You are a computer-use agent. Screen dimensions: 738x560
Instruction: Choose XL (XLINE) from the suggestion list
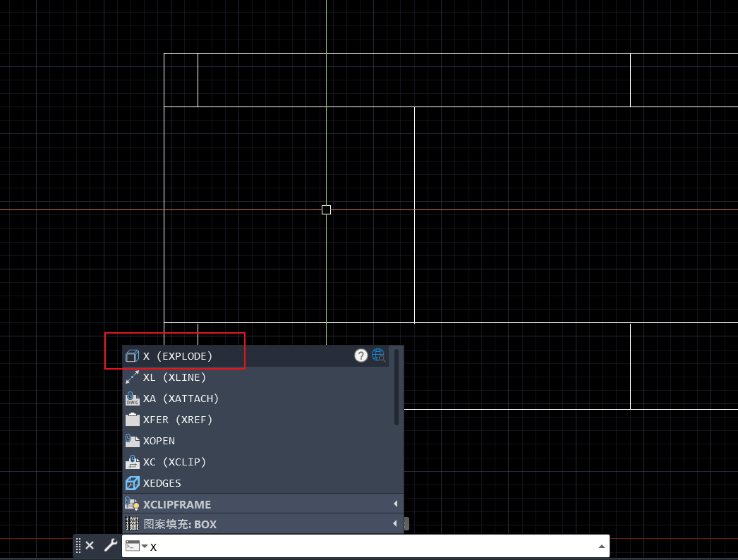point(174,377)
